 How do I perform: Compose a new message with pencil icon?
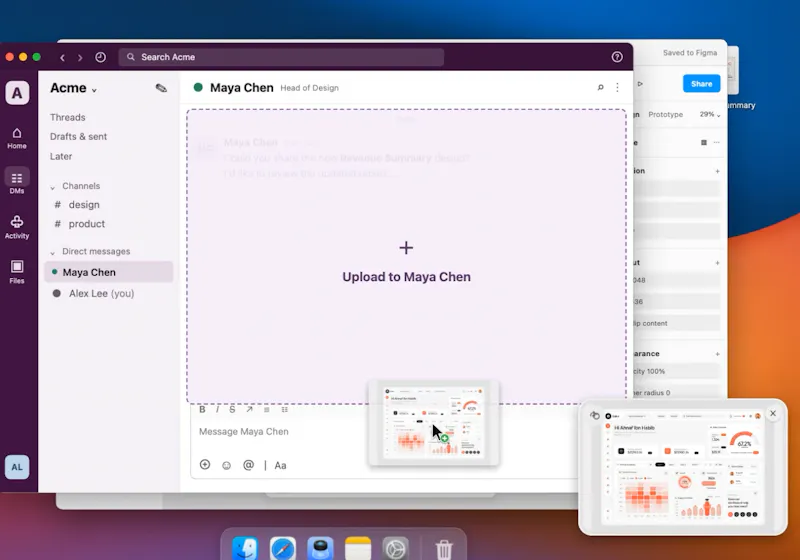[x=161, y=88]
